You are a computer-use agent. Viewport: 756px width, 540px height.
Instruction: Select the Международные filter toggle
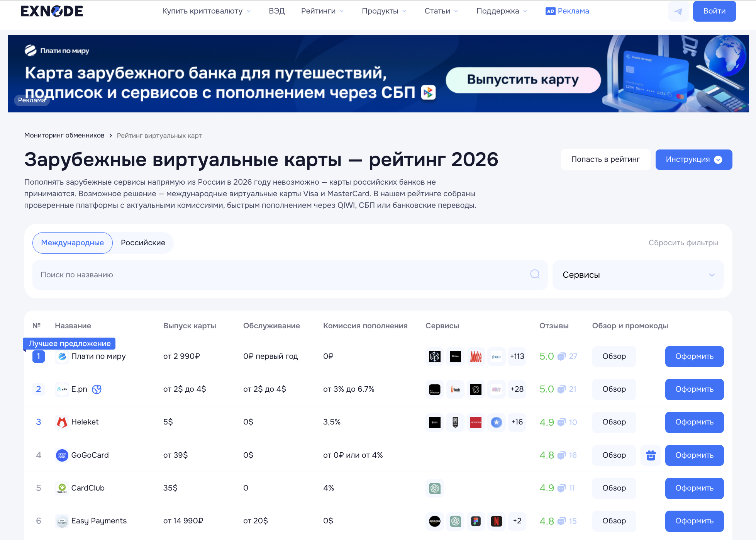point(73,243)
